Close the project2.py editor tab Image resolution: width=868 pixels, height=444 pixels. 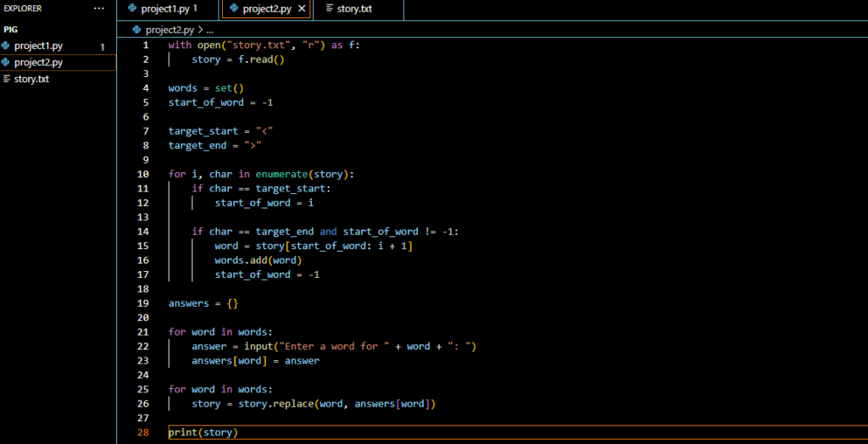click(x=302, y=9)
